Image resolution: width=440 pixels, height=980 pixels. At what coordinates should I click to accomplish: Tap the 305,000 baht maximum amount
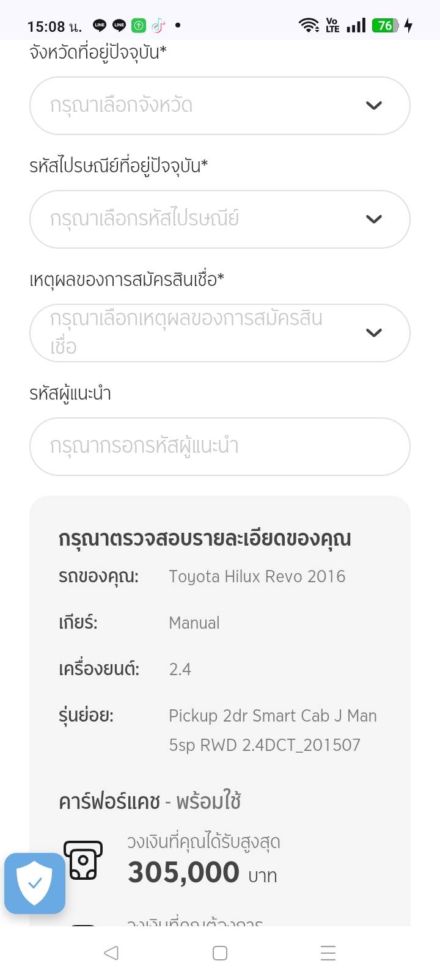point(183,872)
